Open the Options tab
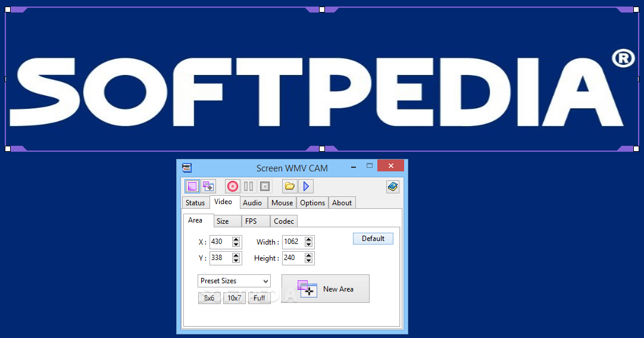Image resolution: width=644 pixels, height=338 pixels. pos(312,203)
